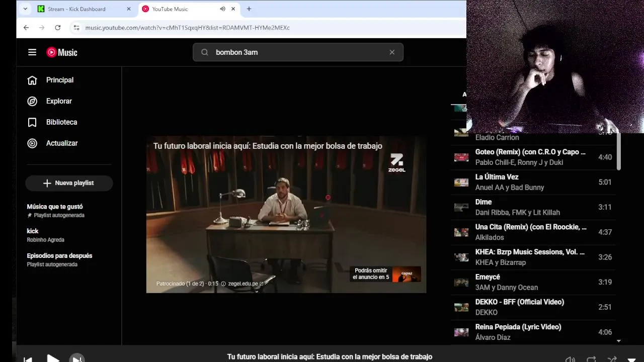Click the Goteo (Remix) thumbnail
644x362 pixels.
(x=461, y=157)
